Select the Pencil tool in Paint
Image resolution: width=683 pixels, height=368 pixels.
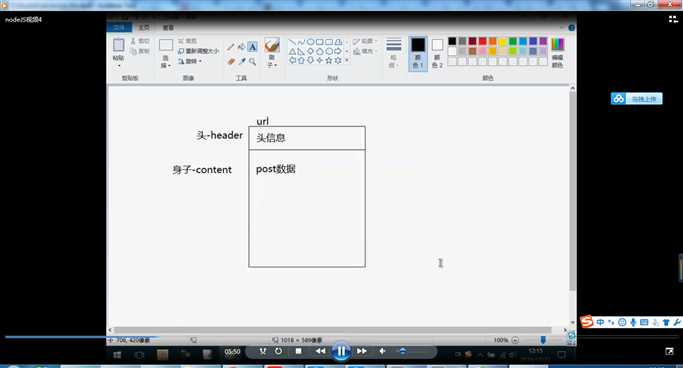click(x=231, y=47)
